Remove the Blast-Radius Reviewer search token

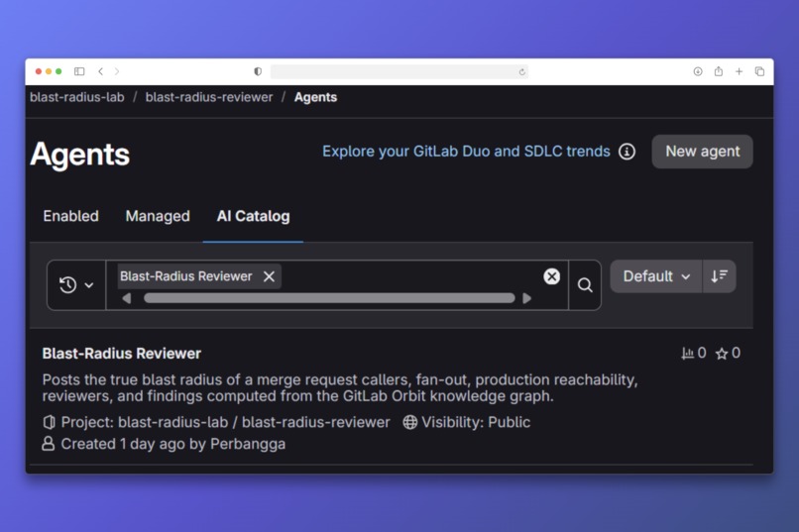point(269,276)
